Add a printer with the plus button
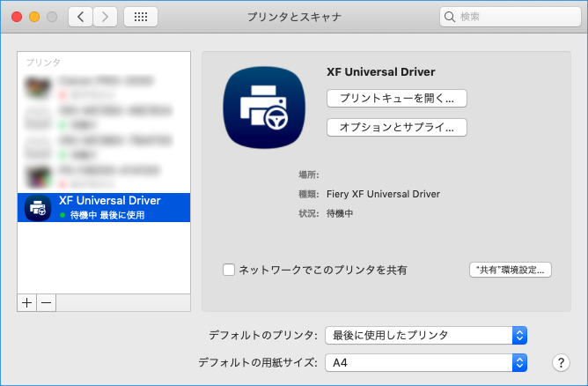Image resolution: width=588 pixels, height=386 pixels. pos(27,302)
